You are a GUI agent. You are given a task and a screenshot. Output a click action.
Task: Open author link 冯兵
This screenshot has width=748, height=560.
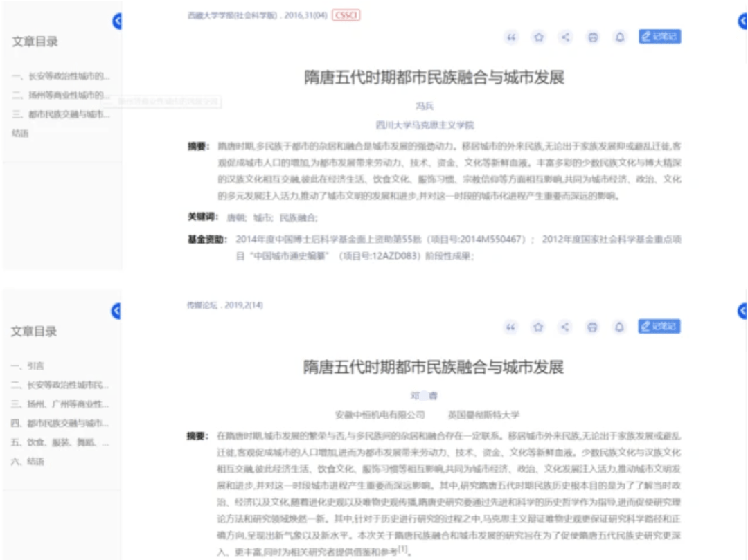(x=424, y=106)
